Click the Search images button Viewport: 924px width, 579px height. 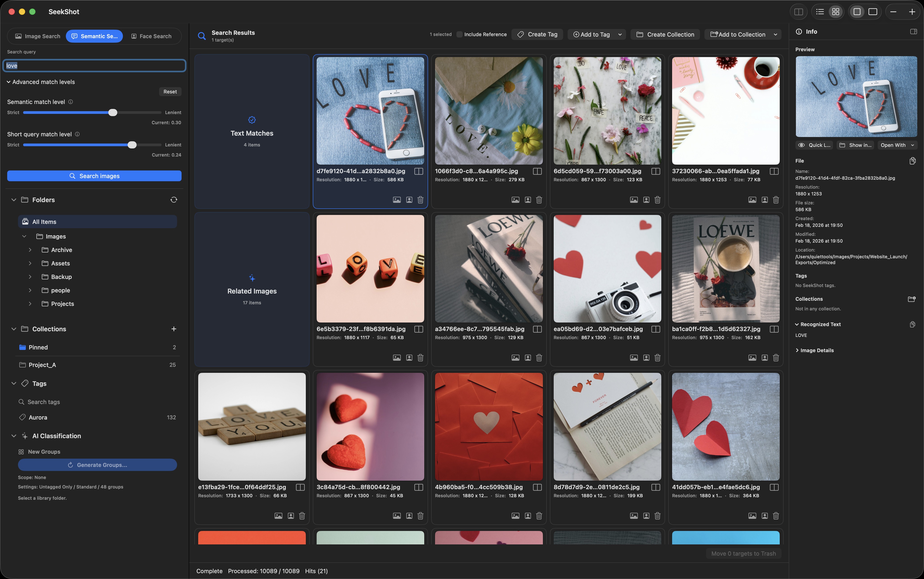94,176
